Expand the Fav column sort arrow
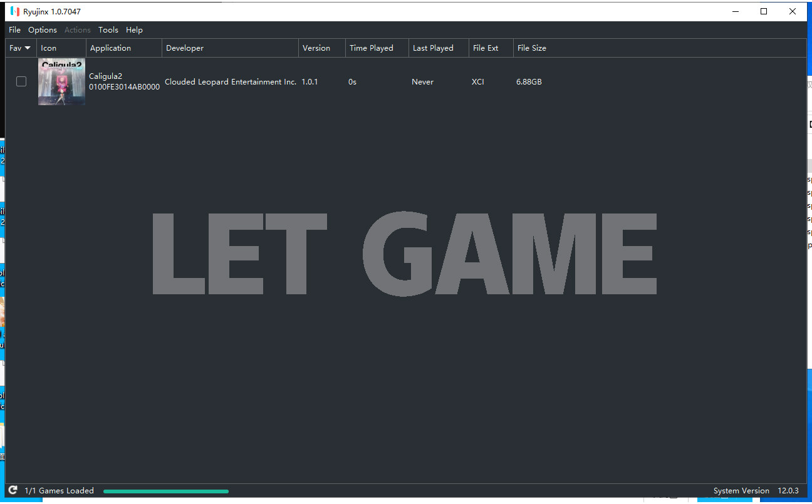 point(28,48)
